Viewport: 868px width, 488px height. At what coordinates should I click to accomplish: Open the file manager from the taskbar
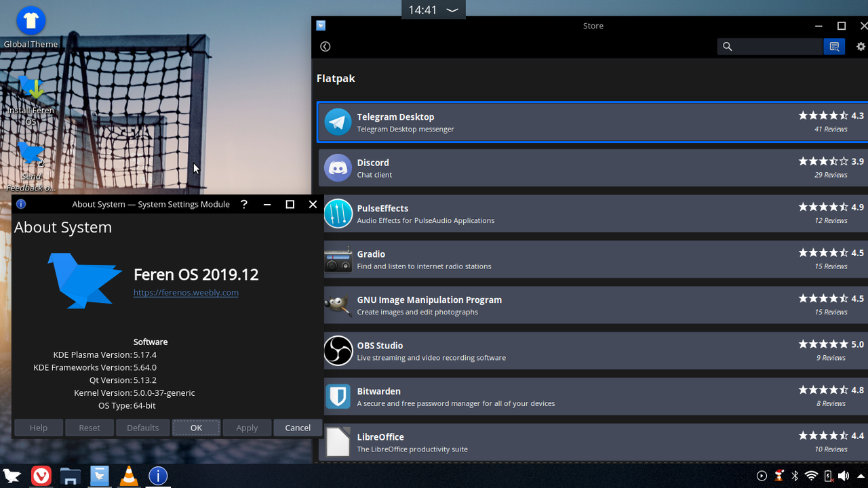(x=70, y=476)
